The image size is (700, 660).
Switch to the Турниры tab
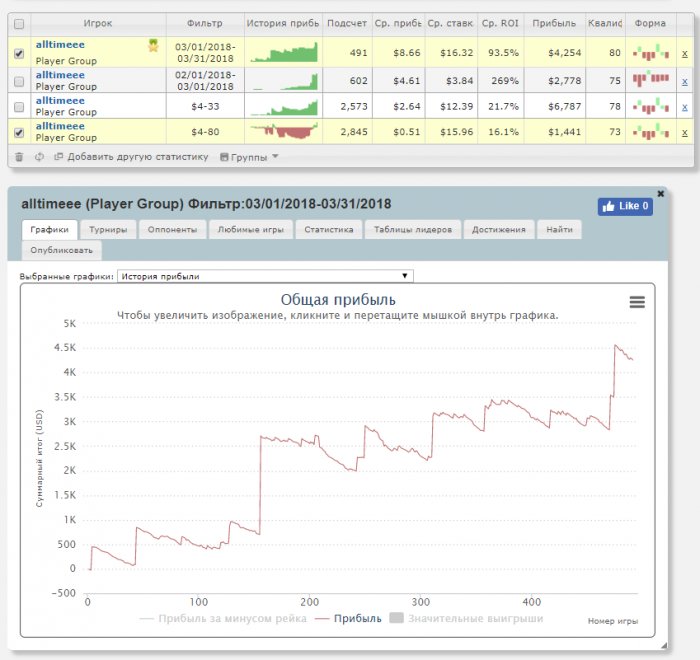(x=107, y=229)
